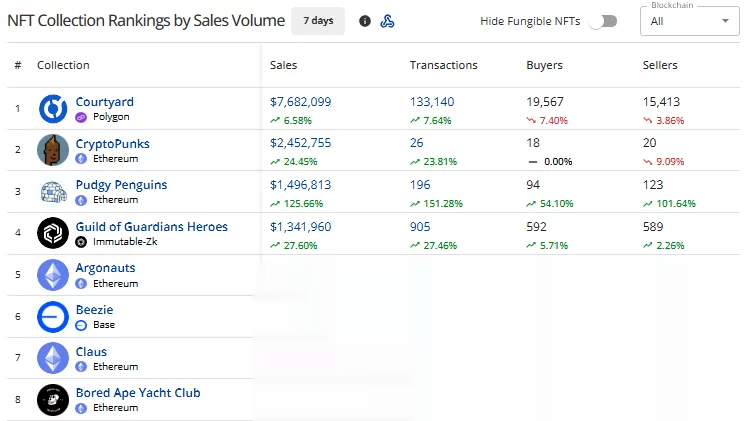Click Pudgy Penguins transactions count 196
Screen dimensions: 751x421
(420, 185)
